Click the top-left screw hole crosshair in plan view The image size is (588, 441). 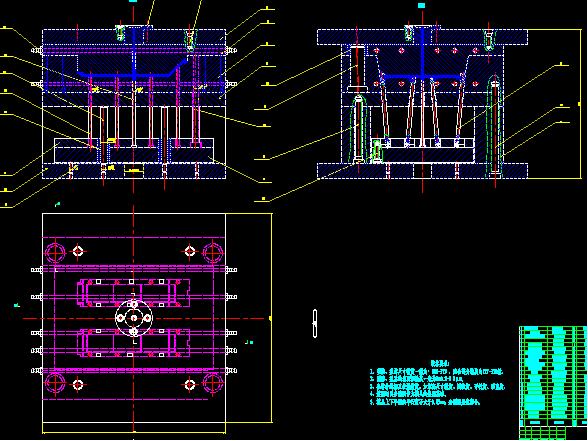(78, 251)
